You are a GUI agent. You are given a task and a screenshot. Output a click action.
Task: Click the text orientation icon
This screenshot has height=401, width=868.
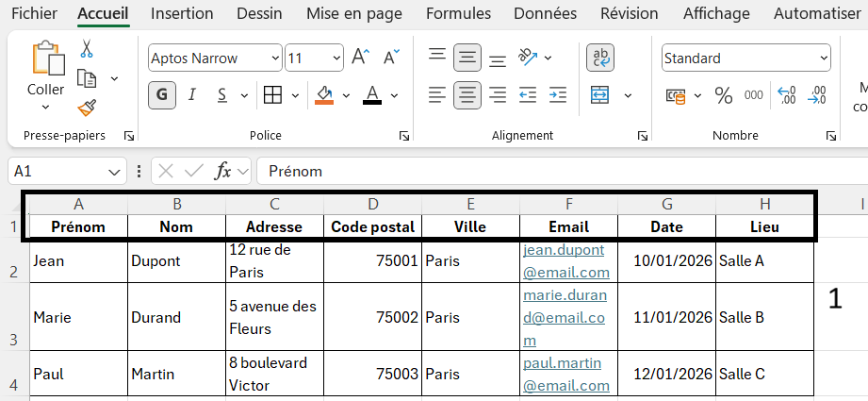click(528, 57)
